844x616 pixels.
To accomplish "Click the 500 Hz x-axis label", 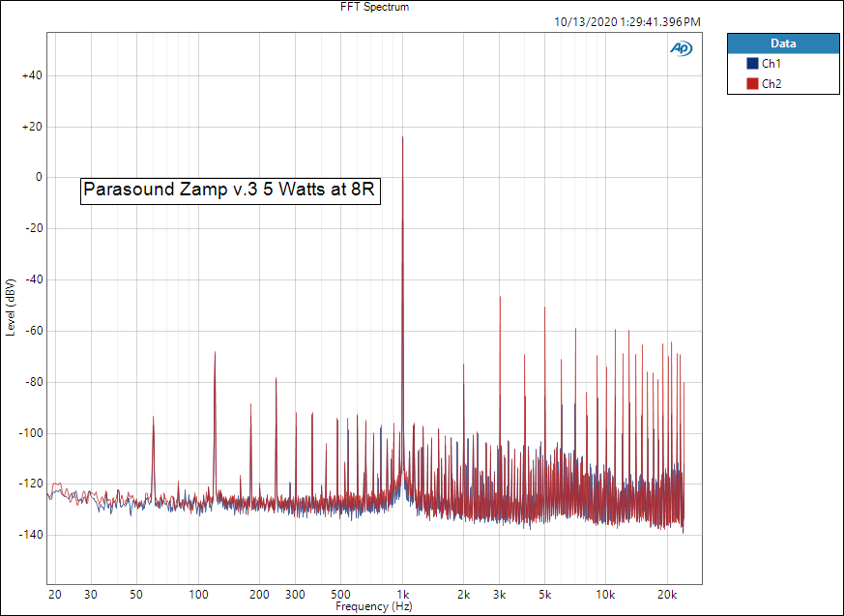I will pos(340,595).
